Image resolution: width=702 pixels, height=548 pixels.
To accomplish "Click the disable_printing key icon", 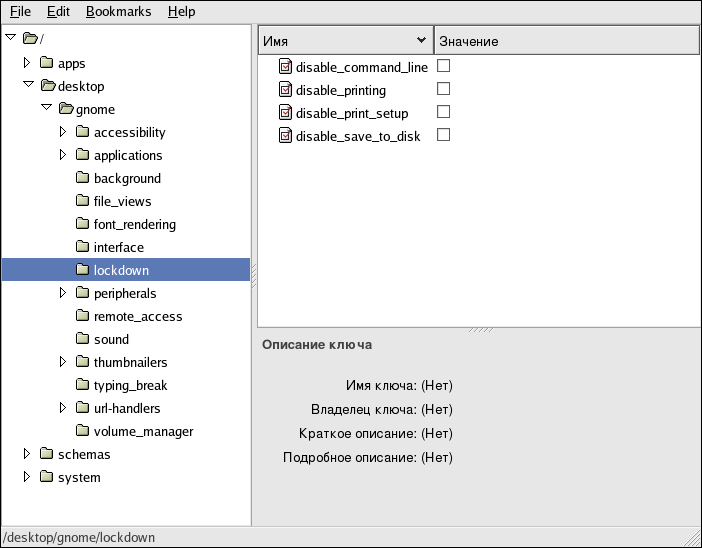I will (285, 90).
